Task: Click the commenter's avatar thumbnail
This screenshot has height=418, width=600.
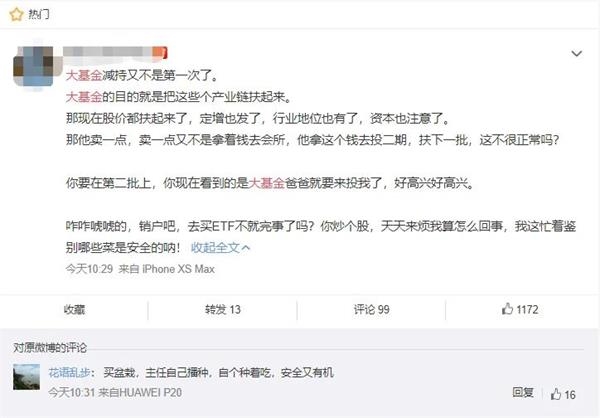Action: pos(26,377)
